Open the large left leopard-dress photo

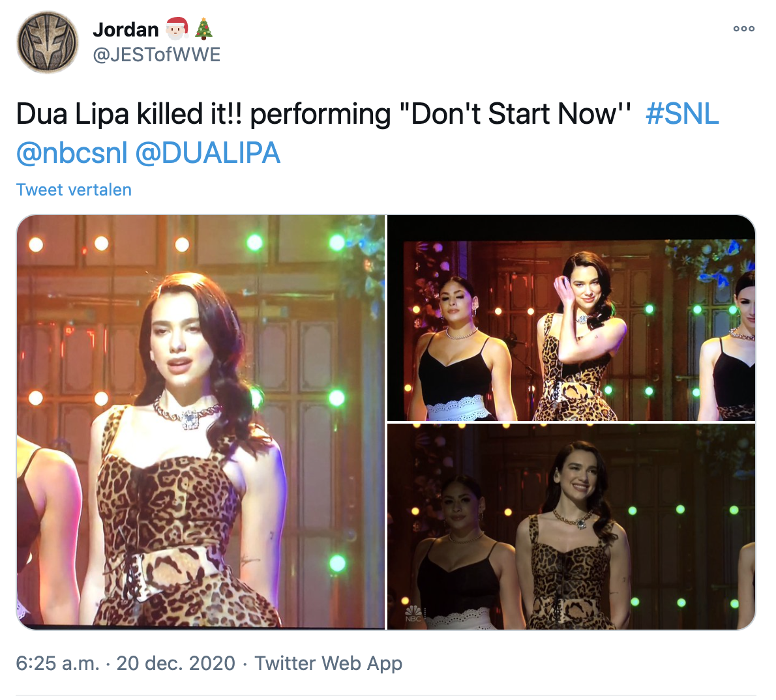tap(201, 422)
